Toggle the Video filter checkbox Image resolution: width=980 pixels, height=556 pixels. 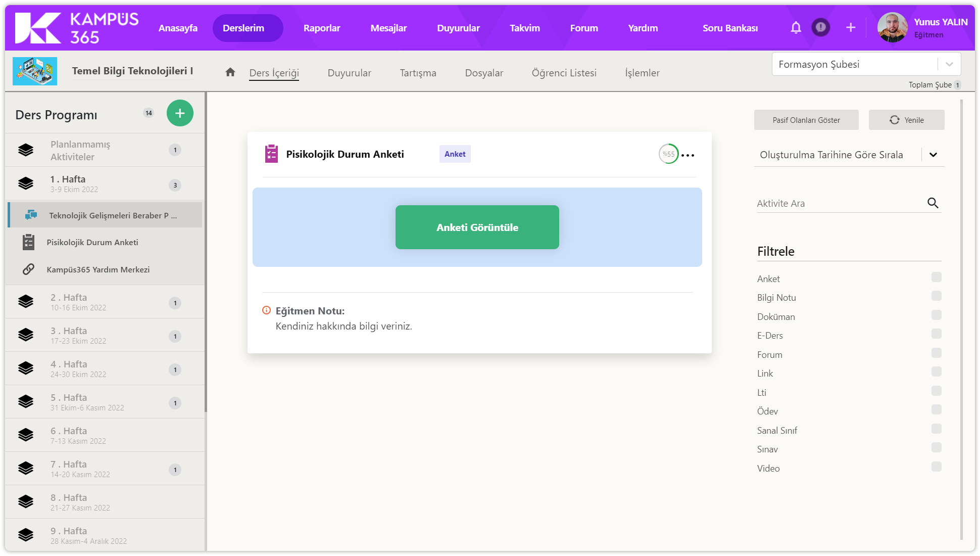[x=936, y=467]
